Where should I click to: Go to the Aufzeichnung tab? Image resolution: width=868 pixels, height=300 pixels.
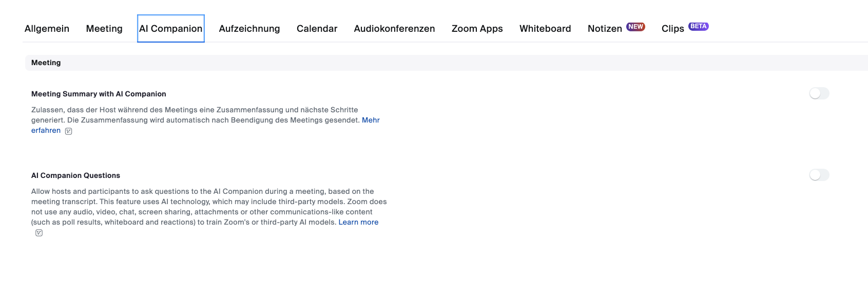tap(249, 29)
